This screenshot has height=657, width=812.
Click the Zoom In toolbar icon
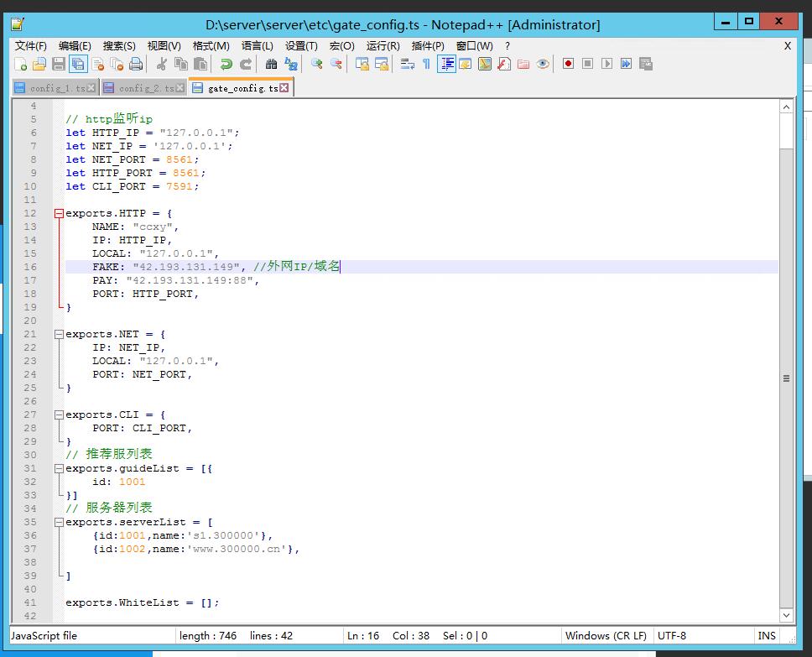point(316,64)
